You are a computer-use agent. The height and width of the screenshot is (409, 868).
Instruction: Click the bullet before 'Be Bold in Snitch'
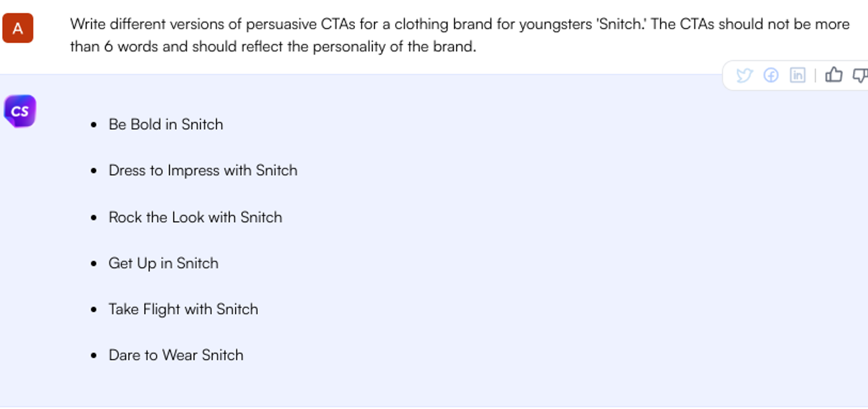pyautogui.click(x=94, y=125)
